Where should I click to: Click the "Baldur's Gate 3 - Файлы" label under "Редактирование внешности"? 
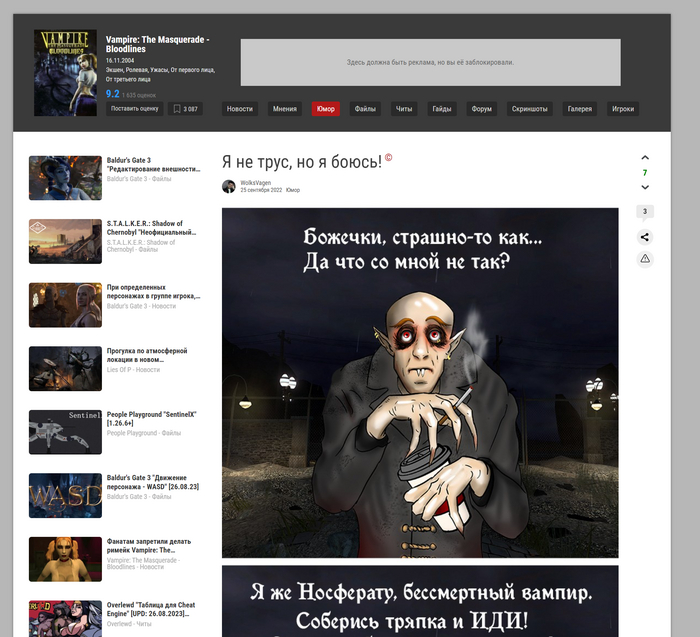point(139,179)
